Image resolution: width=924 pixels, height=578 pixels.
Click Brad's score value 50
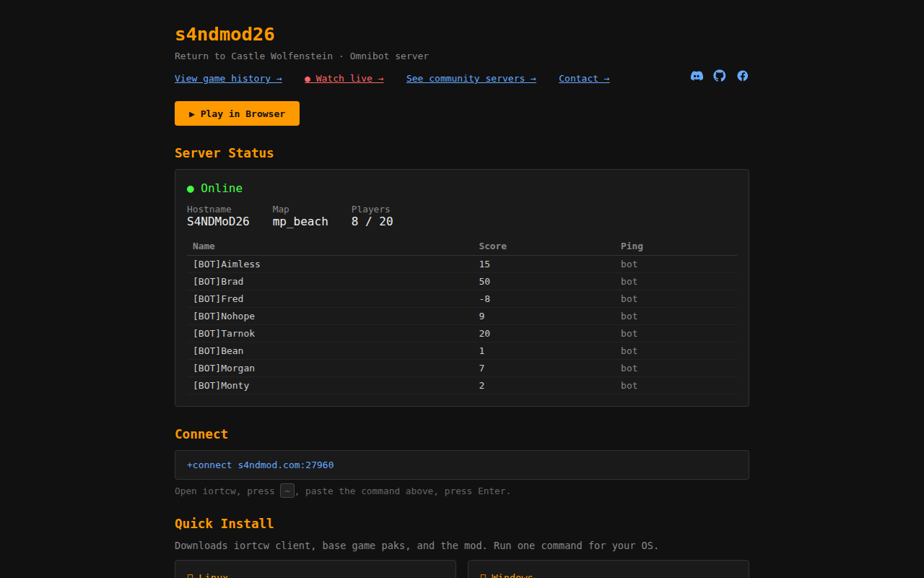(x=484, y=282)
